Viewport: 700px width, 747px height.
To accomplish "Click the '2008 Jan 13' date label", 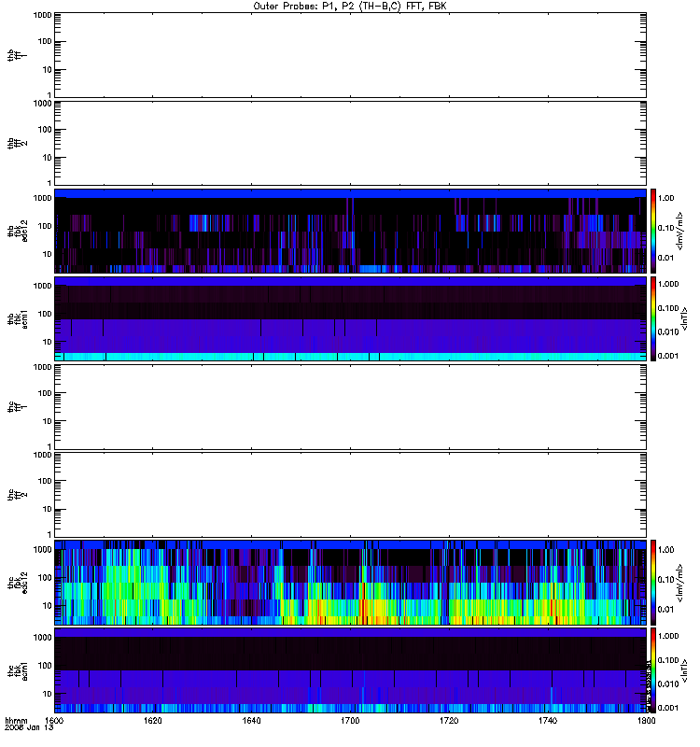I will point(29,727).
